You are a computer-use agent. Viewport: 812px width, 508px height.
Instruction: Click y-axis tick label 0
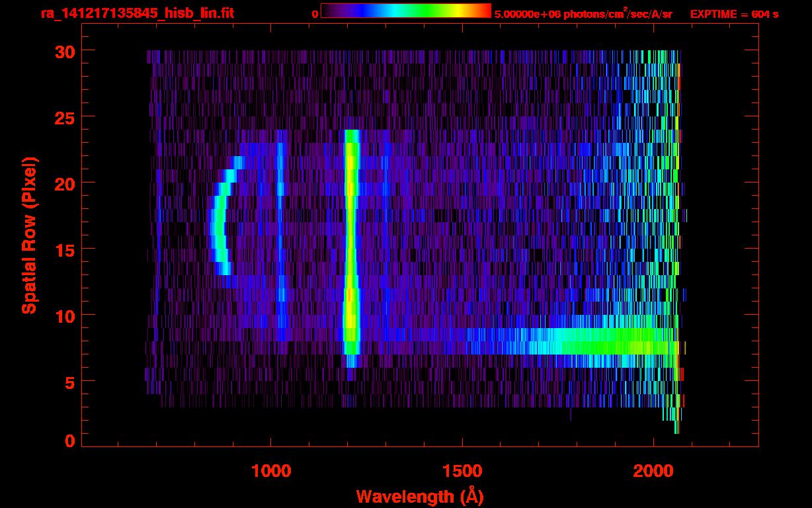pyautogui.click(x=69, y=441)
